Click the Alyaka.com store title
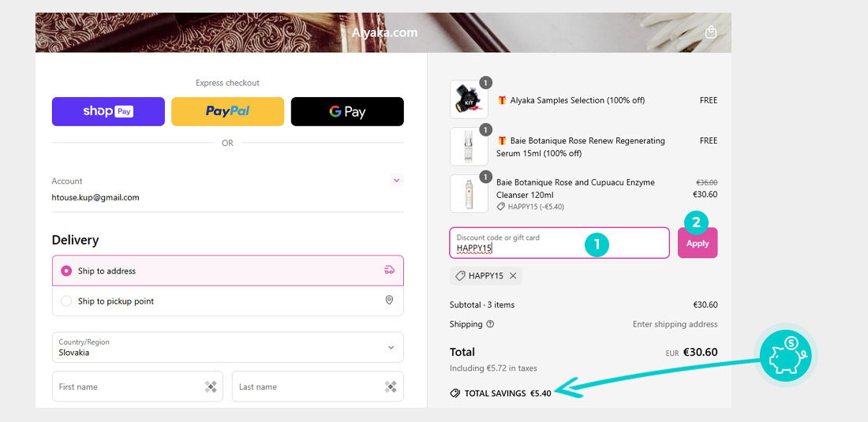This screenshot has height=422, width=868. point(384,33)
